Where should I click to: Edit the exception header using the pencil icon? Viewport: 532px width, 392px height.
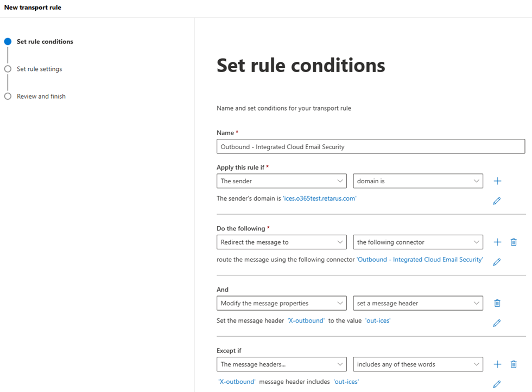497,384
